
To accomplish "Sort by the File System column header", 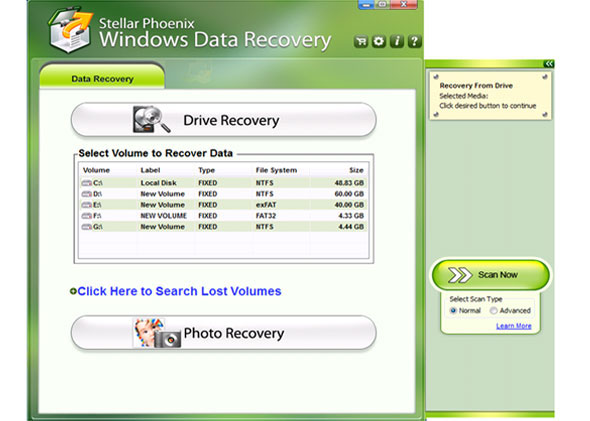I will point(276,170).
